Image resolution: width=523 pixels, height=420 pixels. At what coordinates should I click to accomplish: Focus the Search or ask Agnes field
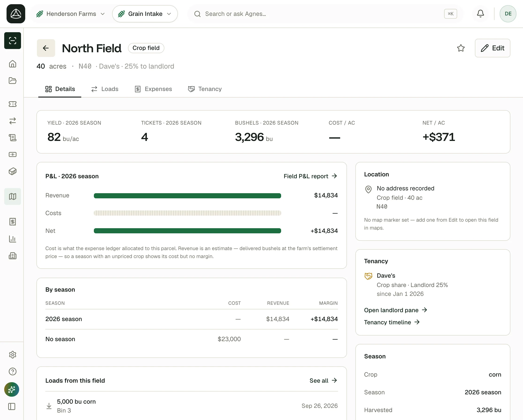325,14
